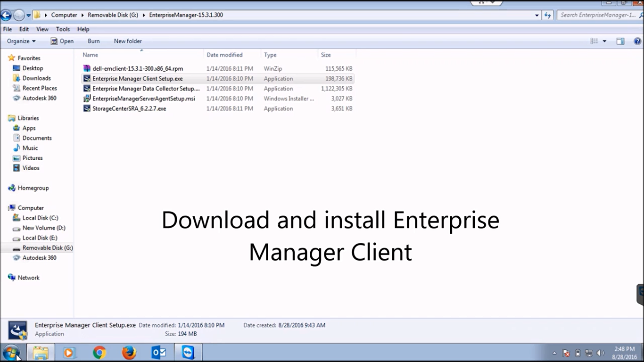
Task: Select Local Disk (C:) in navigation pane
Action: 40,218
